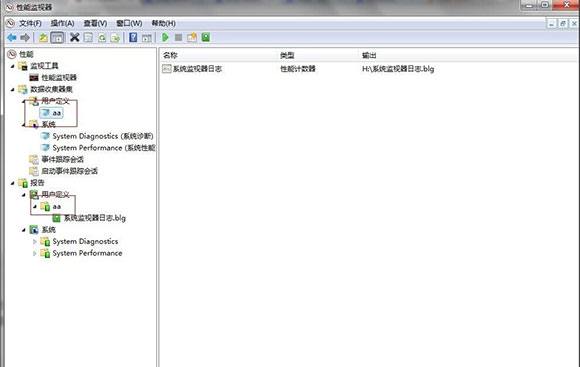Click the 性能计数器 type cell
580x367 pixels.
coord(298,69)
